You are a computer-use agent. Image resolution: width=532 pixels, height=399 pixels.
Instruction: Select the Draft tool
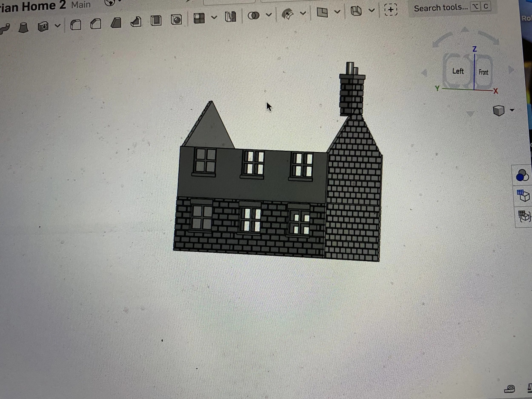(x=116, y=23)
